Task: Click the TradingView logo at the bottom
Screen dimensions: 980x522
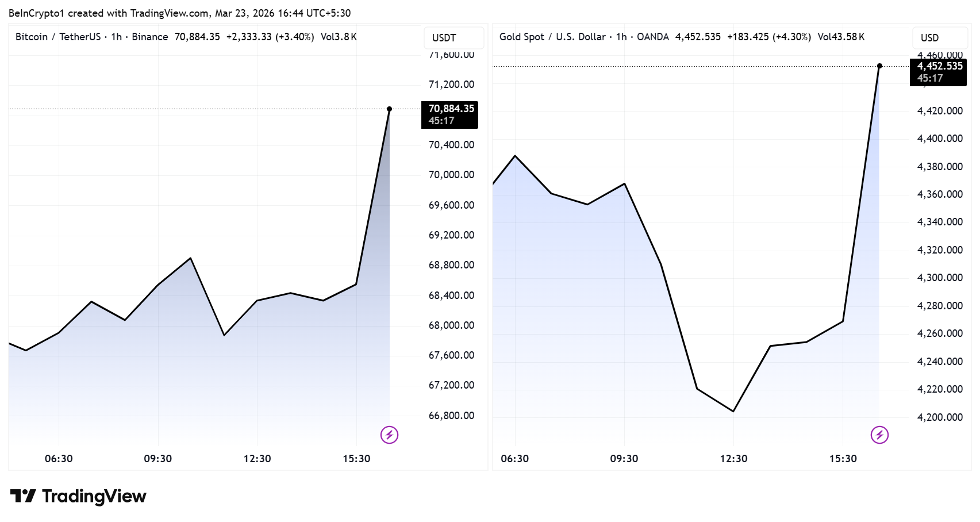Action: (x=78, y=496)
